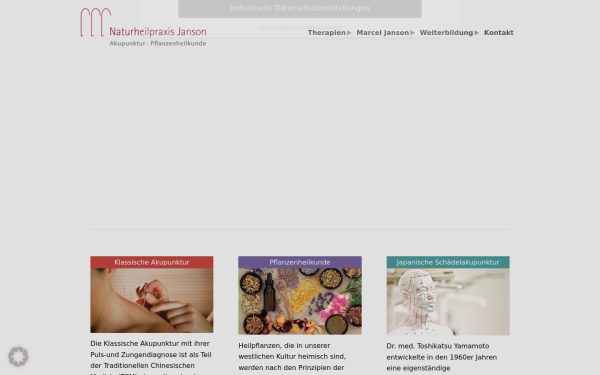Click text 'Die Klassische Akupunktur mit ihrer'
Screen dimensions: 600x375
[x=150, y=344]
